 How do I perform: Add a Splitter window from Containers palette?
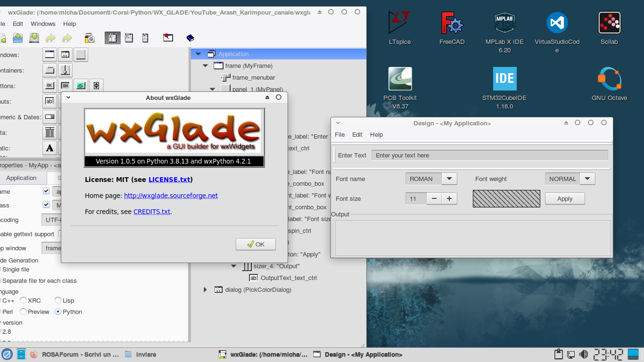click(65, 70)
